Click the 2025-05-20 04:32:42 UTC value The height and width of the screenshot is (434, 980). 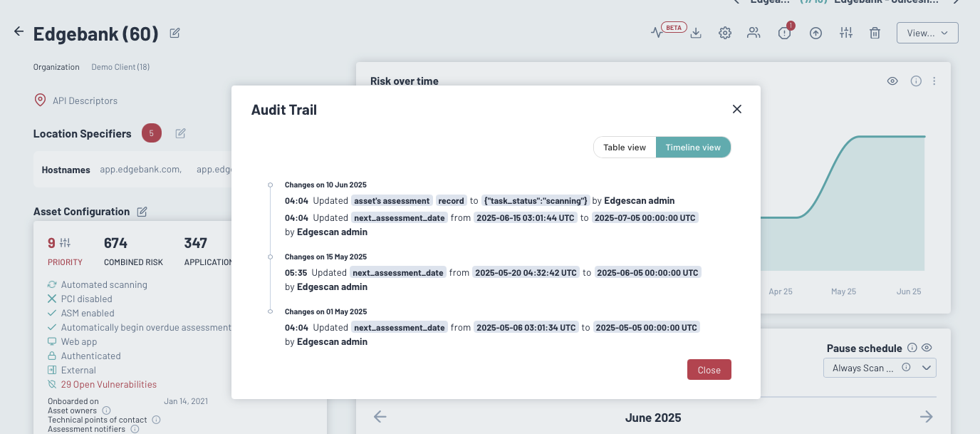(x=526, y=273)
